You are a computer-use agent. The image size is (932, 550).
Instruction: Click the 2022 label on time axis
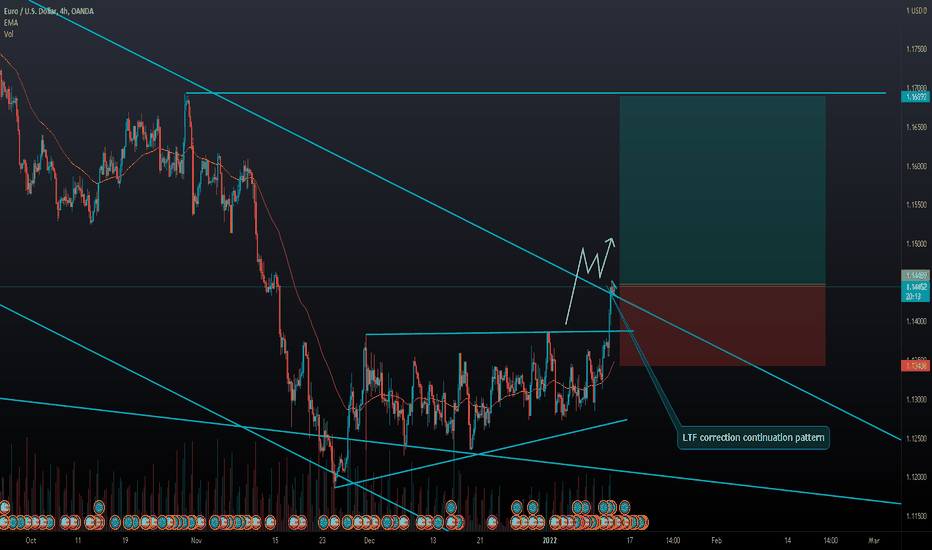click(550, 540)
